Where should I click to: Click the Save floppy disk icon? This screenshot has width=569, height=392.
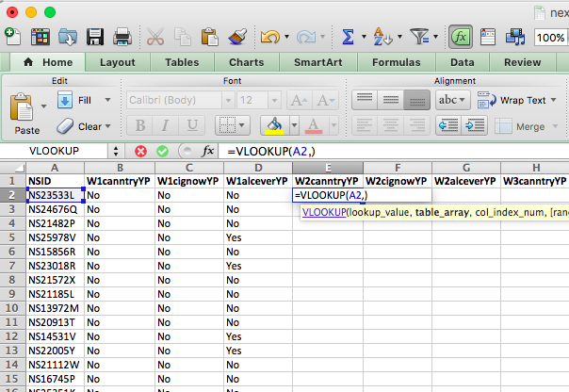(95, 37)
